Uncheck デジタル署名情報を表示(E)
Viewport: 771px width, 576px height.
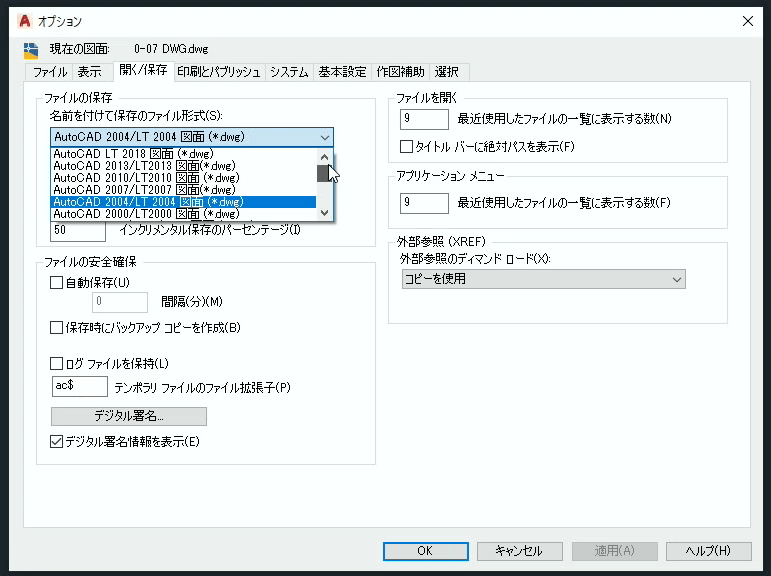click(57, 442)
